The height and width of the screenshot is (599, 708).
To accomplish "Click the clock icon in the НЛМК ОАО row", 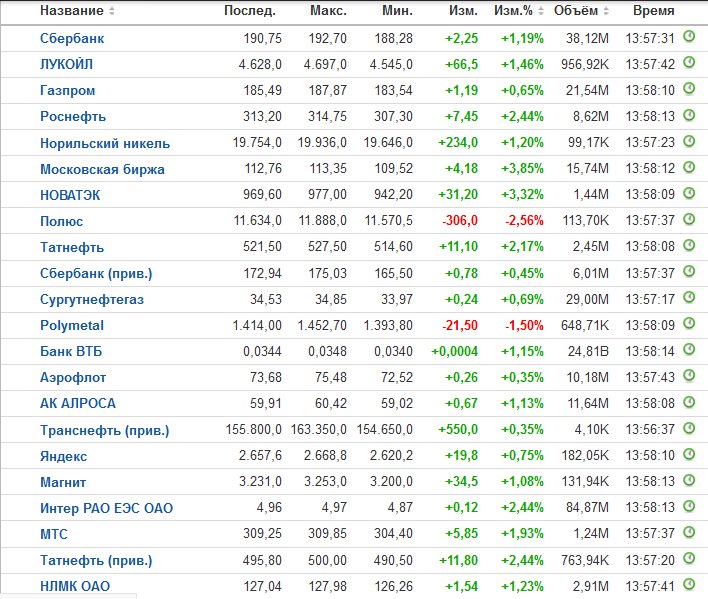I will click(689, 584).
